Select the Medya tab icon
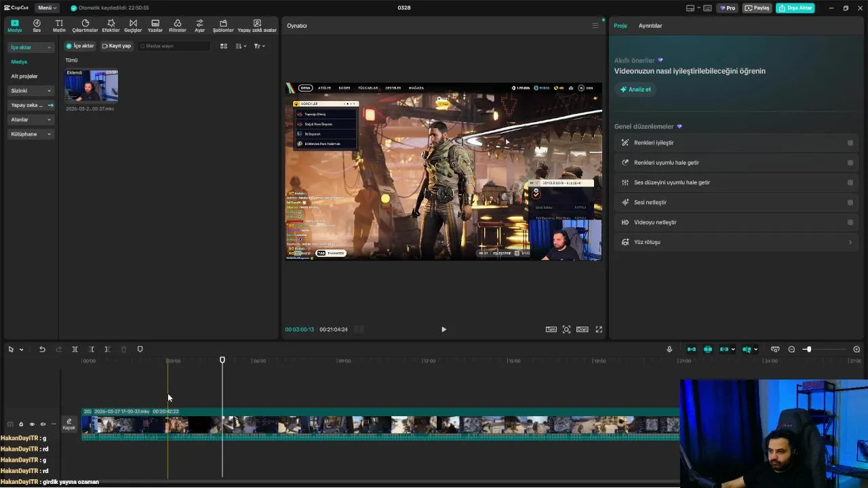868x488 pixels. click(14, 26)
